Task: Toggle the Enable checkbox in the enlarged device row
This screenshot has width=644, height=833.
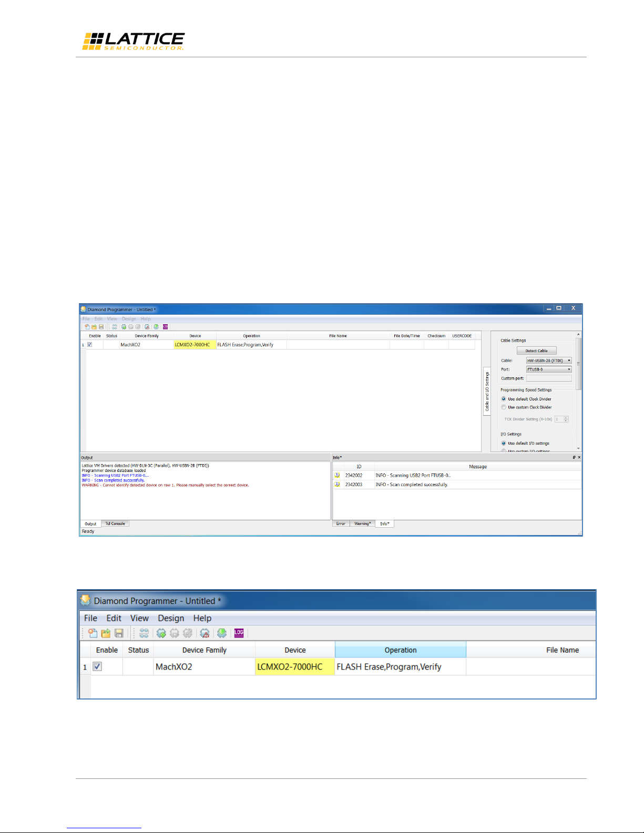Action: (x=97, y=666)
